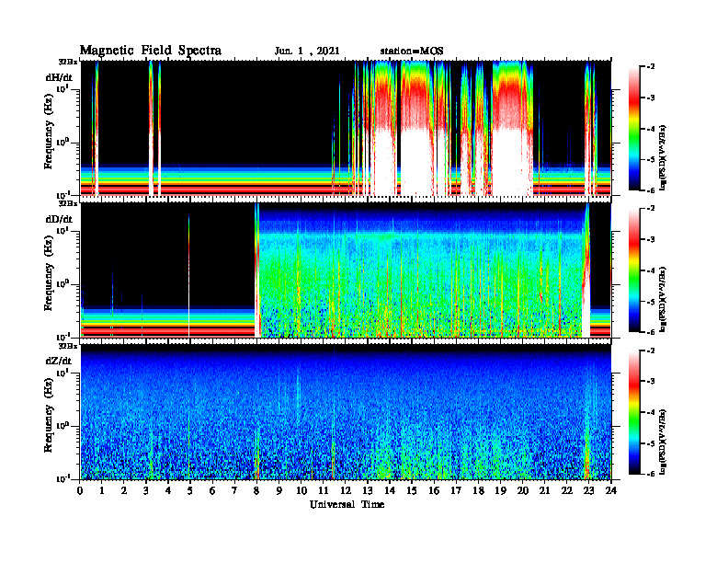This screenshot has width=728, height=563.
Task: Click the -2 value on the dH/dt color bar
Action: point(650,67)
